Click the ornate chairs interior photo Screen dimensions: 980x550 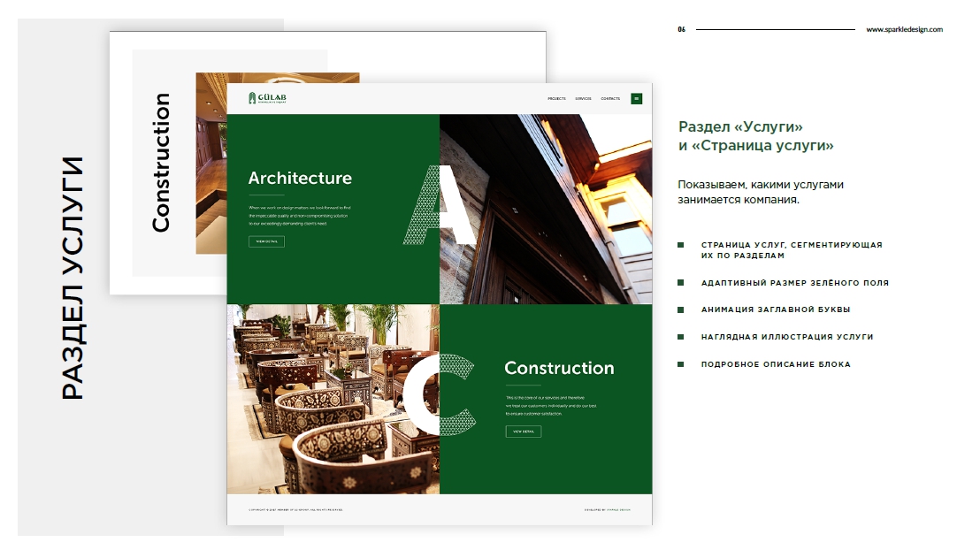(x=333, y=399)
